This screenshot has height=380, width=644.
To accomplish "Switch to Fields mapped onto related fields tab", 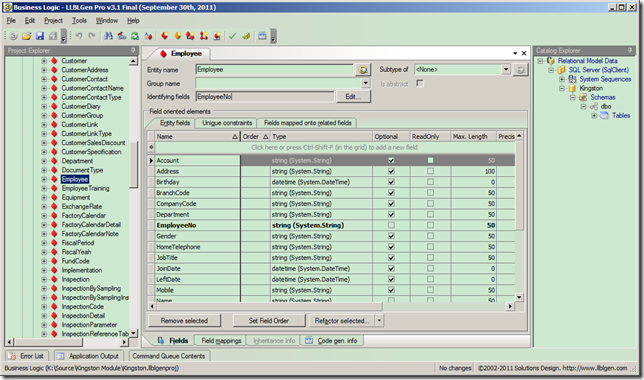I will click(308, 123).
